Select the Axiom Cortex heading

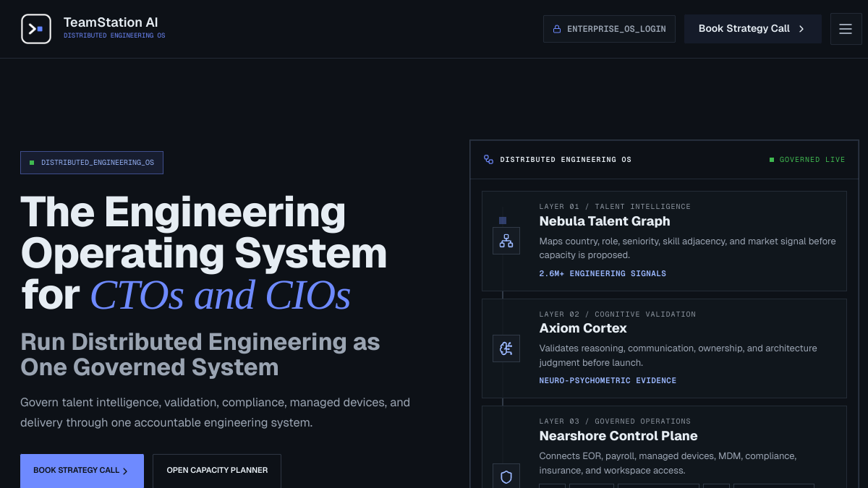coord(583,328)
